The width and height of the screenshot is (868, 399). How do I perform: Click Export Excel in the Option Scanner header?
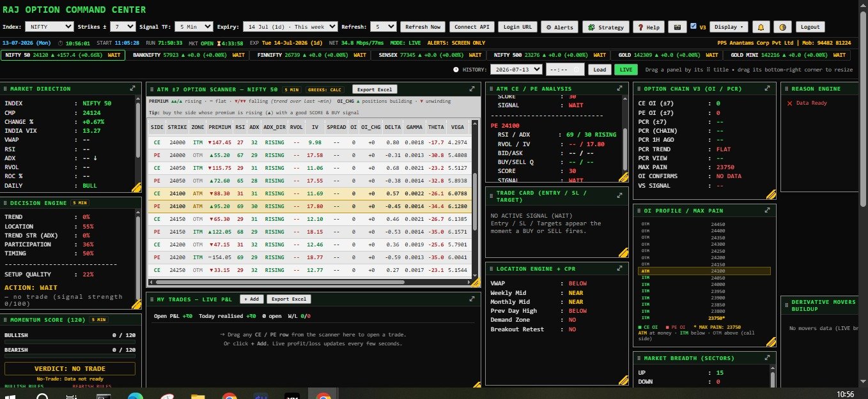pos(375,89)
